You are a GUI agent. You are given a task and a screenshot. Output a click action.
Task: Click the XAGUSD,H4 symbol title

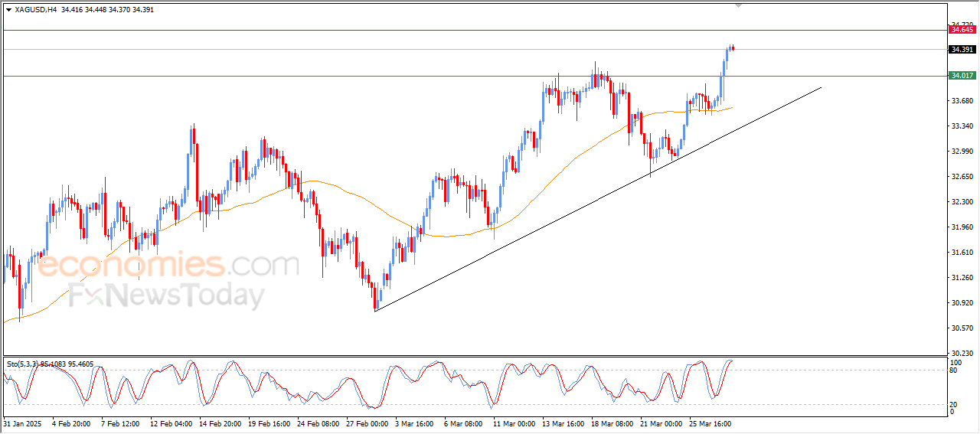tap(35, 10)
